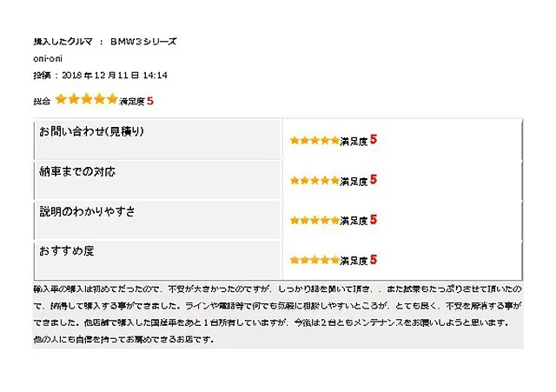Click the red 5 in お問い合わせ row
The height and width of the screenshot is (392, 556).
click(x=373, y=139)
